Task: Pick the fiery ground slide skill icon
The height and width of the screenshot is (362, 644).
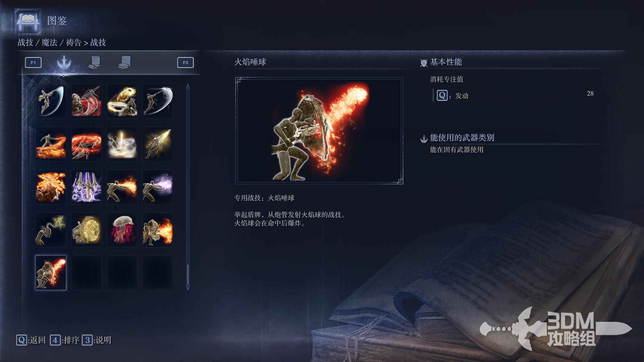Action: click(x=51, y=144)
